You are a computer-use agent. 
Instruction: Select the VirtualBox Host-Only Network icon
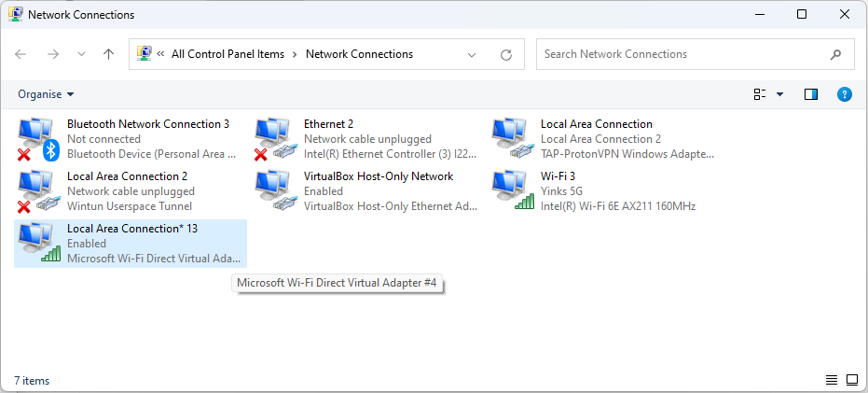(274, 191)
